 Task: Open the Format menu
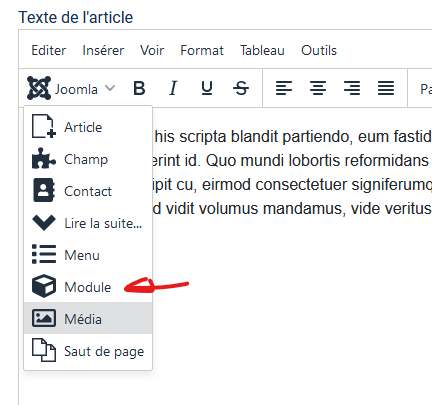click(x=202, y=50)
